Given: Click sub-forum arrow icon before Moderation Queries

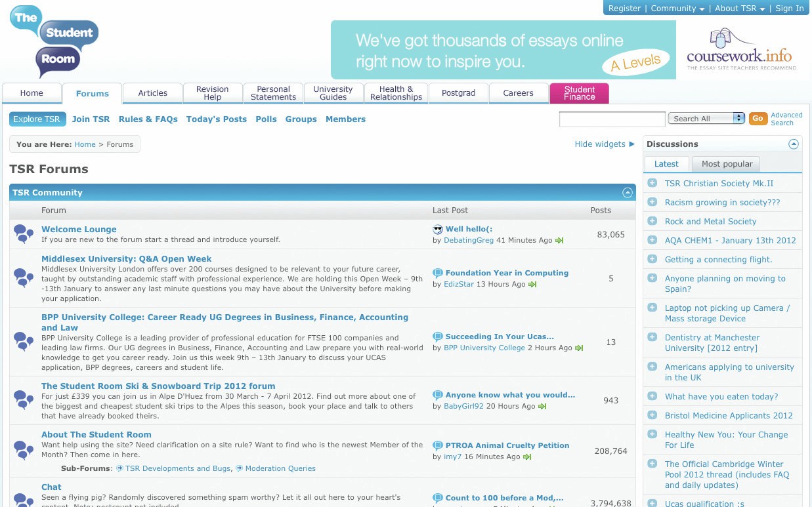Looking at the screenshot, I should pos(239,468).
